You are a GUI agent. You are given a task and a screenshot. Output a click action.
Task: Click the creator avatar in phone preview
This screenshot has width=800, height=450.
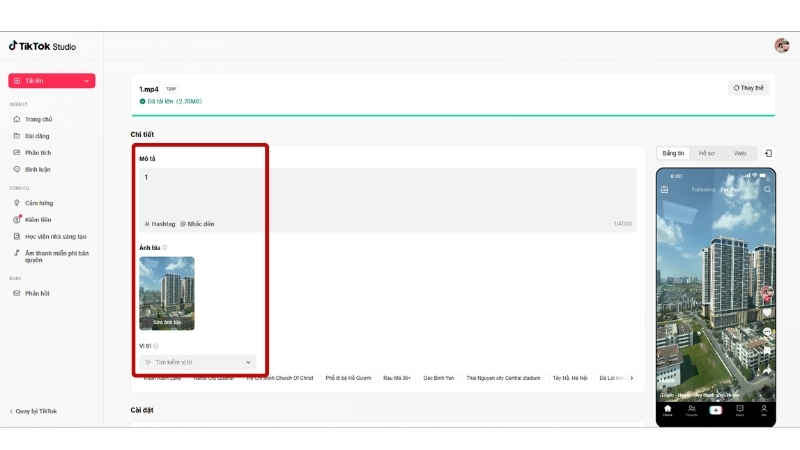767,292
